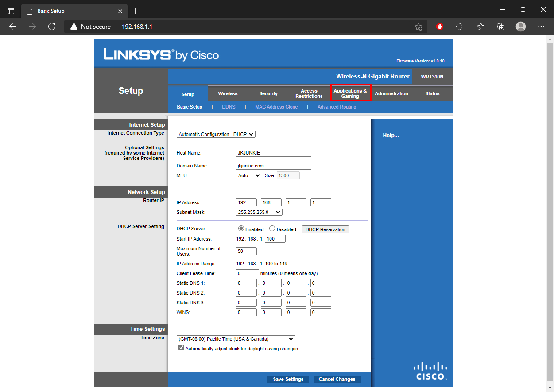
Task: Reload the page with the refresh icon
Action: 52,27
